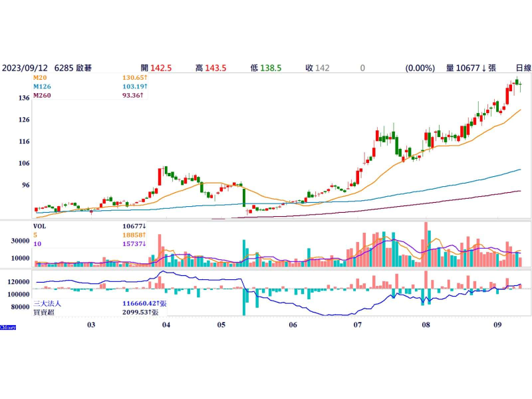
Task: Click the 03 month marker on timeline
Action: (x=92, y=326)
